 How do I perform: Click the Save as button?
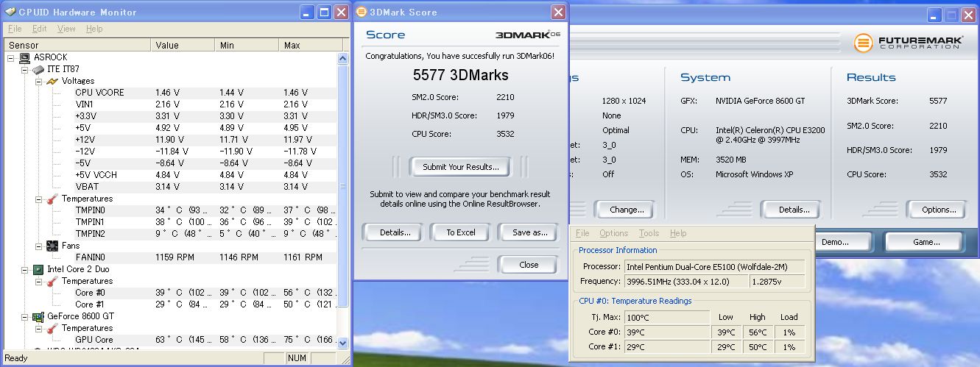click(x=529, y=232)
